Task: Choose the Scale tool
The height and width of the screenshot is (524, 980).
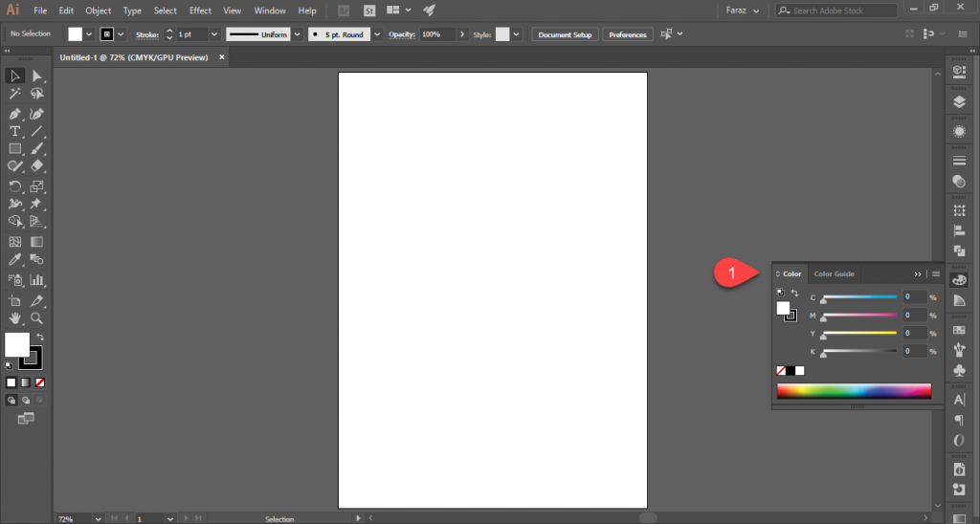Action: (37, 186)
